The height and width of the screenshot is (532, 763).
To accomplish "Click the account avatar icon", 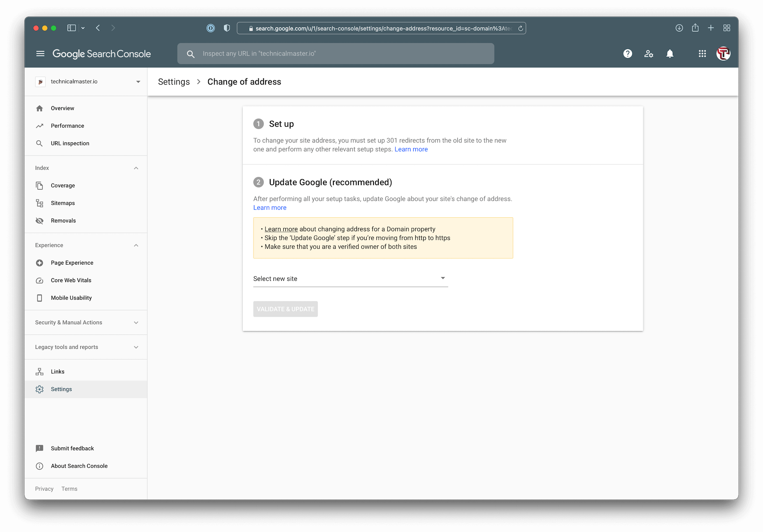I will [723, 54].
